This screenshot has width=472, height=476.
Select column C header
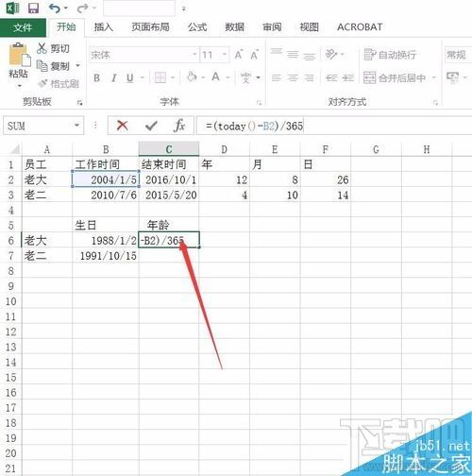click(x=169, y=149)
